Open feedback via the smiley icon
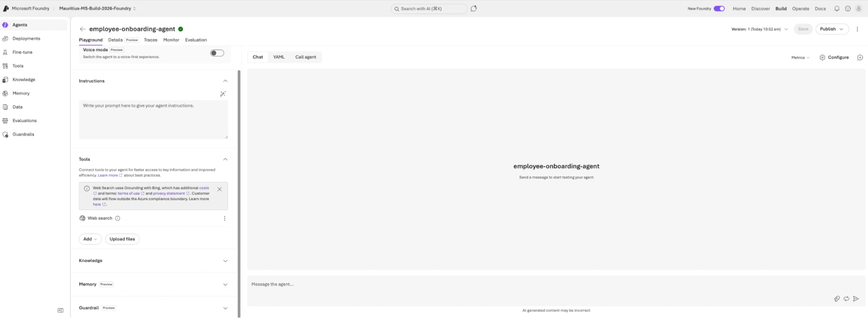Screen dimensions: 868x318 point(848,9)
